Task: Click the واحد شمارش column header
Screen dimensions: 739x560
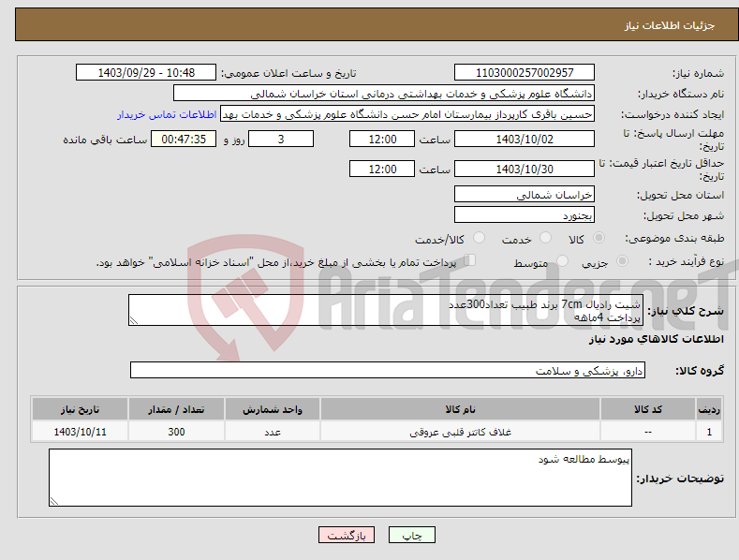Action: [273, 409]
